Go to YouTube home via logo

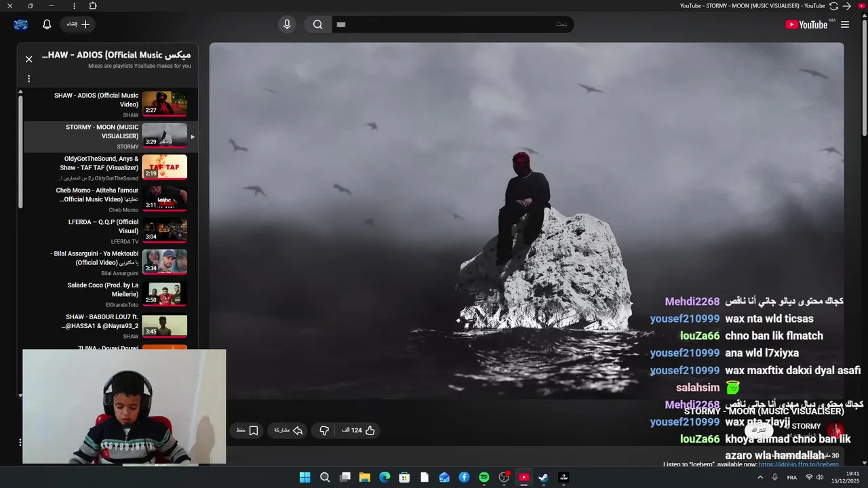(x=806, y=24)
